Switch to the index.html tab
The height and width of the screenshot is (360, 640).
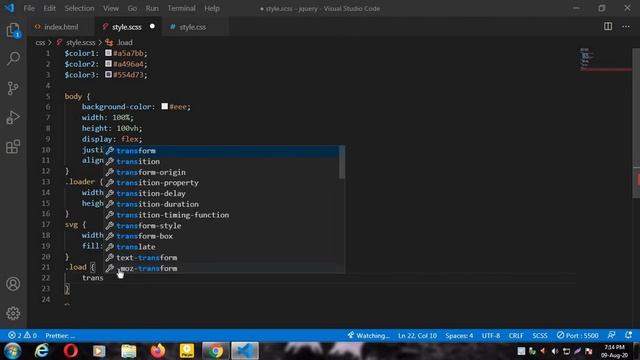(x=61, y=27)
